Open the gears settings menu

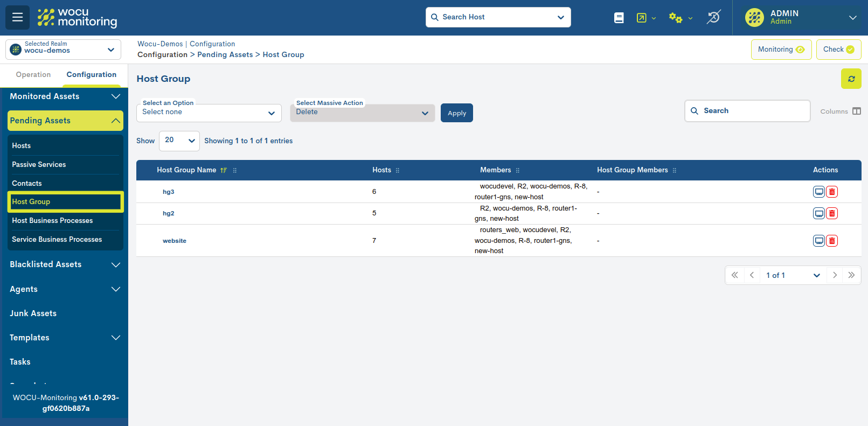pyautogui.click(x=680, y=18)
